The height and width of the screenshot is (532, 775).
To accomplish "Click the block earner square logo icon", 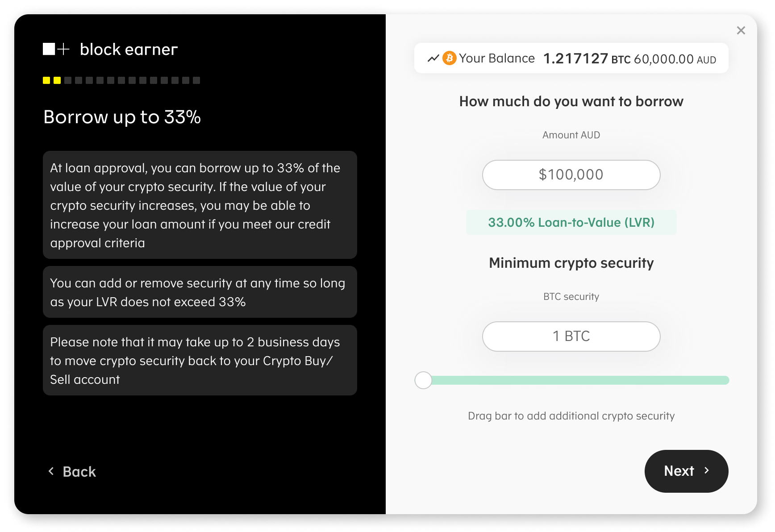I will 49,49.
